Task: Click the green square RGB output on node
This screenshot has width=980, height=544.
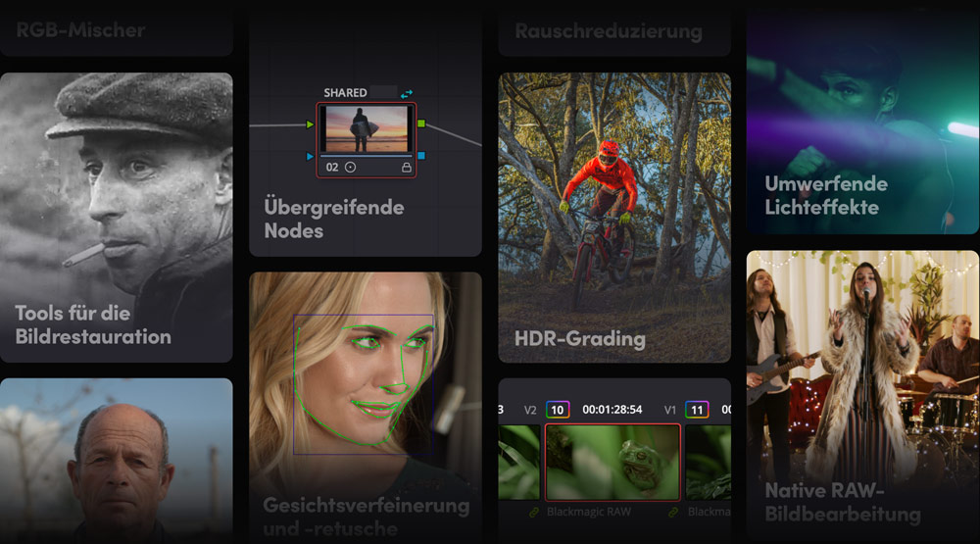Action: coord(421,124)
